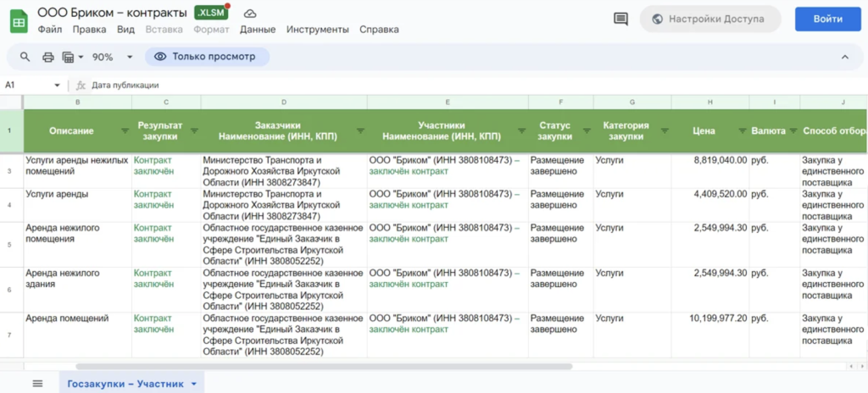868x393 pixels.
Task: Open the comment history icon
Action: (620, 19)
